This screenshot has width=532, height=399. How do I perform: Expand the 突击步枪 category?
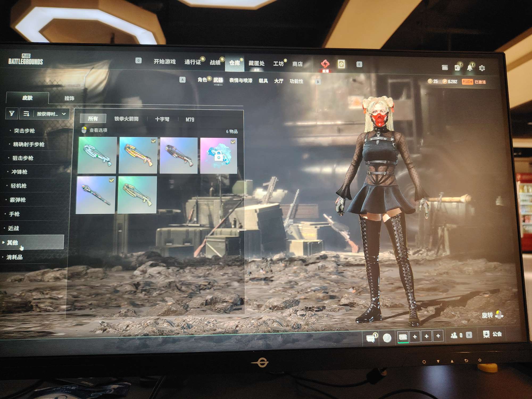click(24, 131)
